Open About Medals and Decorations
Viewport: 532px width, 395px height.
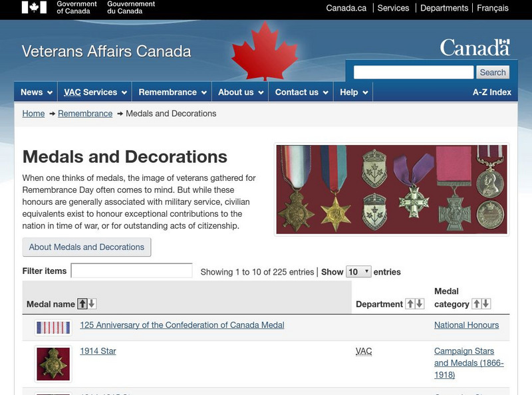86,247
